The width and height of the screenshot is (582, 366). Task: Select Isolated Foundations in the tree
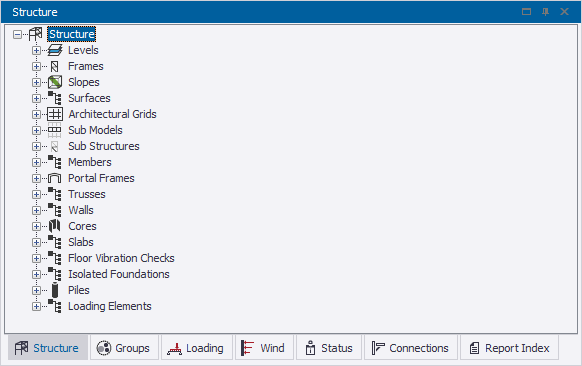119,274
